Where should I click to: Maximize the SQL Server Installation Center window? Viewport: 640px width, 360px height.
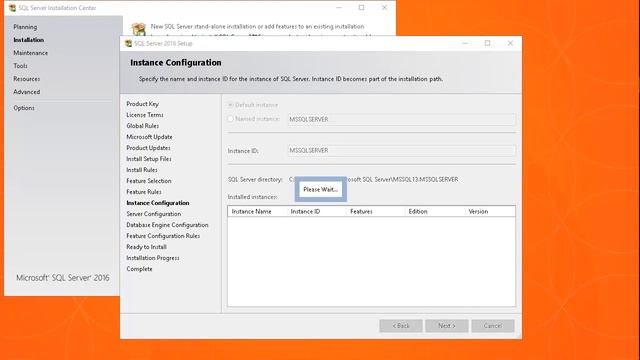(362, 8)
